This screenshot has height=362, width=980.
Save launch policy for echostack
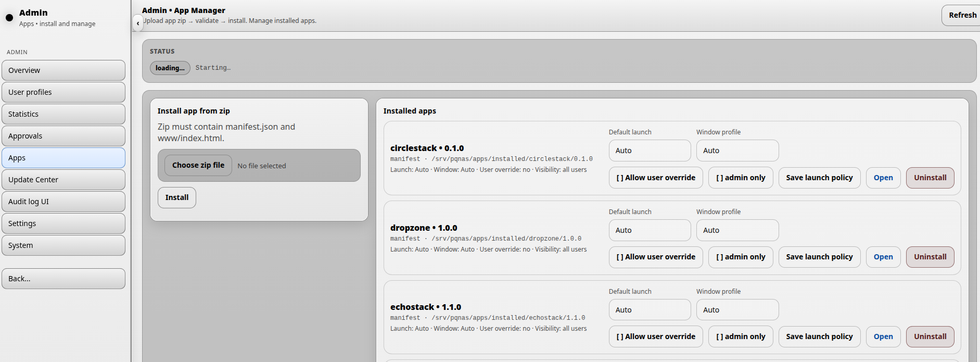click(x=819, y=336)
